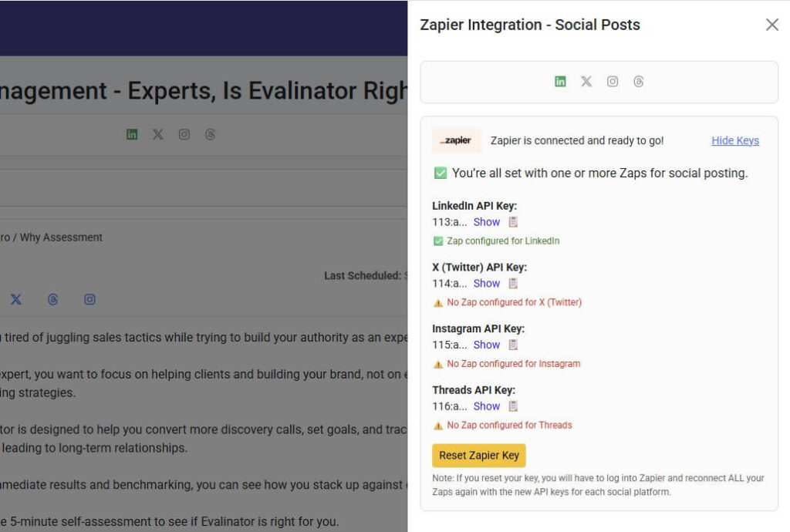
Task: Click the green LinkedIn icon below the page title
Action: click(132, 134)
